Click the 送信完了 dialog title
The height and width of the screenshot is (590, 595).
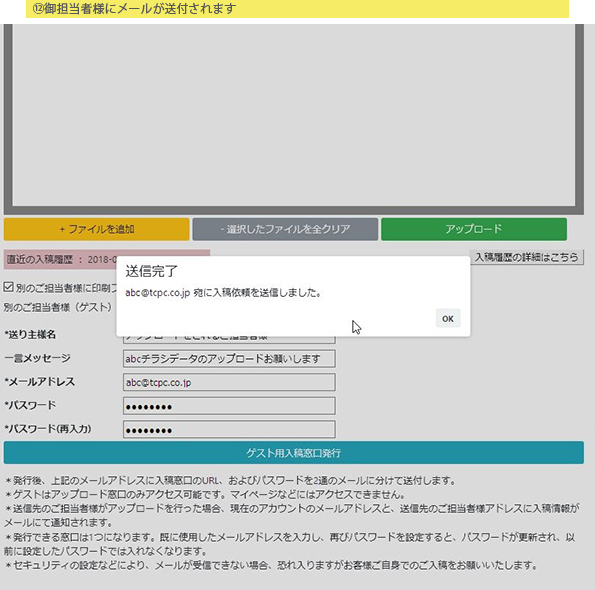tap(151, 271)
